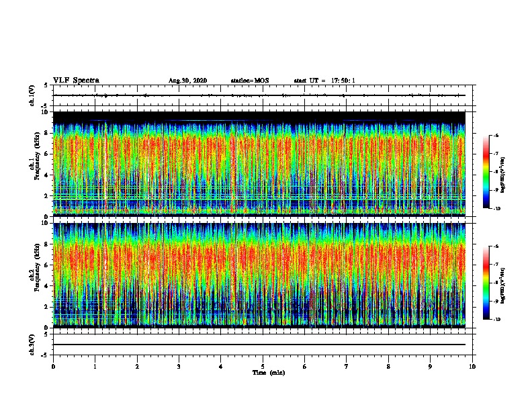Click the 'VLF Spectra' title text
Screen dimensions: 532x411
[76, 81]
